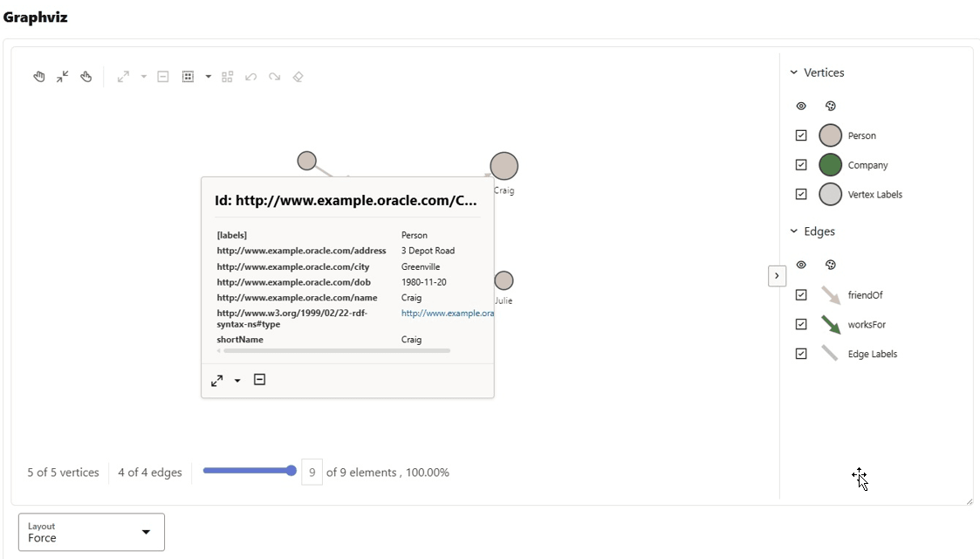Click the Vertex Labels gray circle
Viewport: 980px width, 559px height.
coord(831,195)
